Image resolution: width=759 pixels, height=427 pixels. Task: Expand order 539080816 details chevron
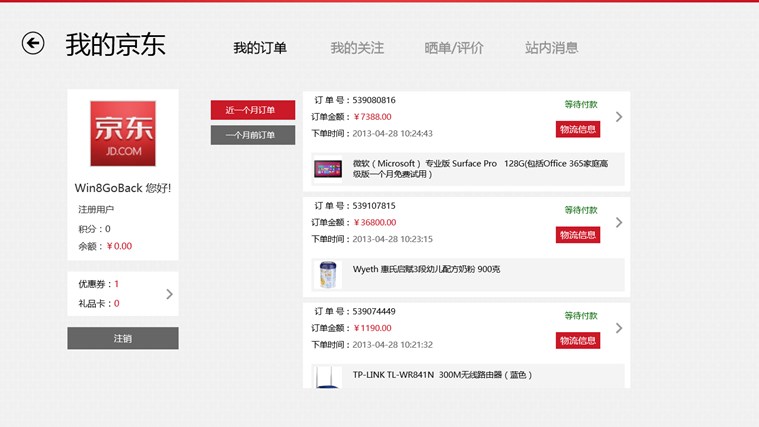coord(619,117)
